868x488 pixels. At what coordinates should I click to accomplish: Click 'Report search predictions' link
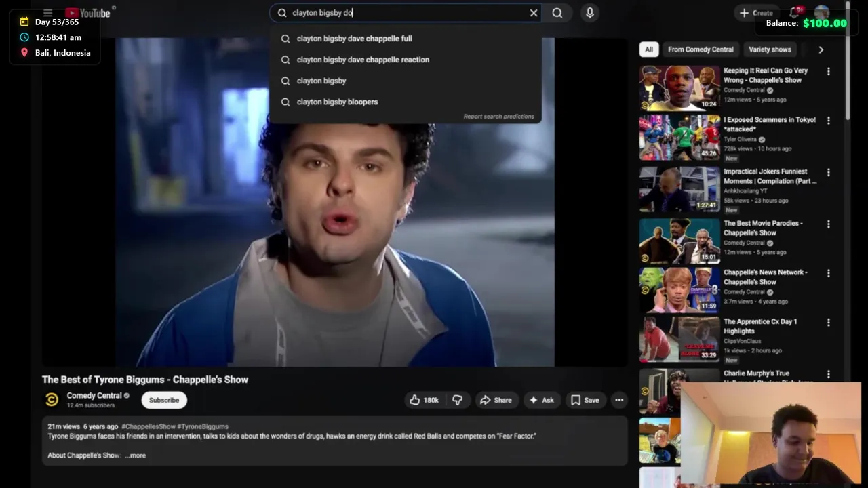tap(498, 117)
